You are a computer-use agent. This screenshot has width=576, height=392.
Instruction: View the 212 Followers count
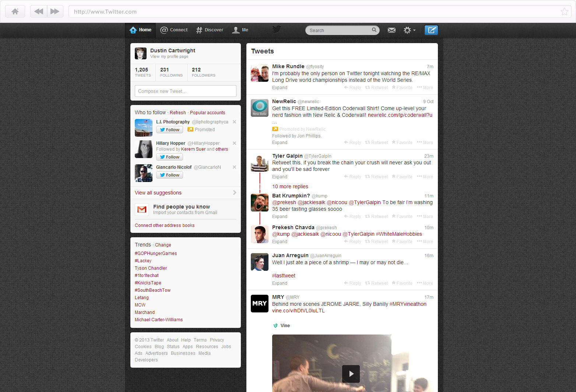point(203,72)
